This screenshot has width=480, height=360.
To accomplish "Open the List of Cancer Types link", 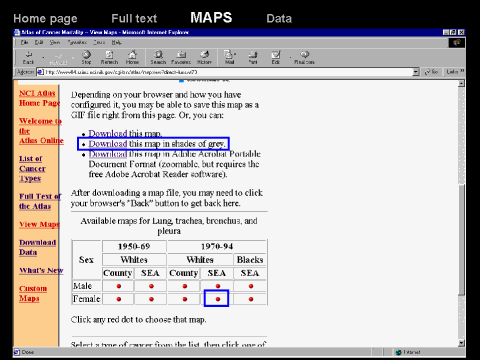I will point(32,169).
